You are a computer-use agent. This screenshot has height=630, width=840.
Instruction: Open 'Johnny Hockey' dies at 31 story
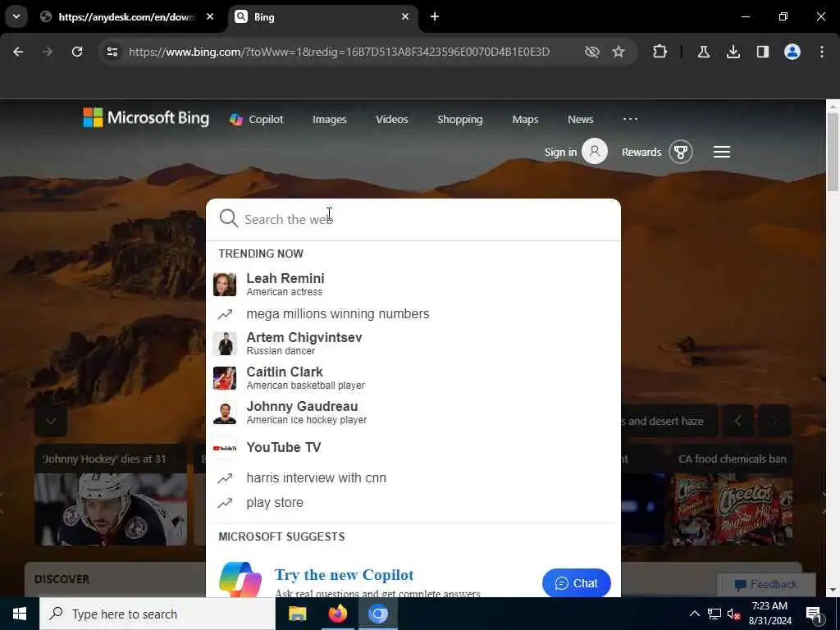point(111,495)
